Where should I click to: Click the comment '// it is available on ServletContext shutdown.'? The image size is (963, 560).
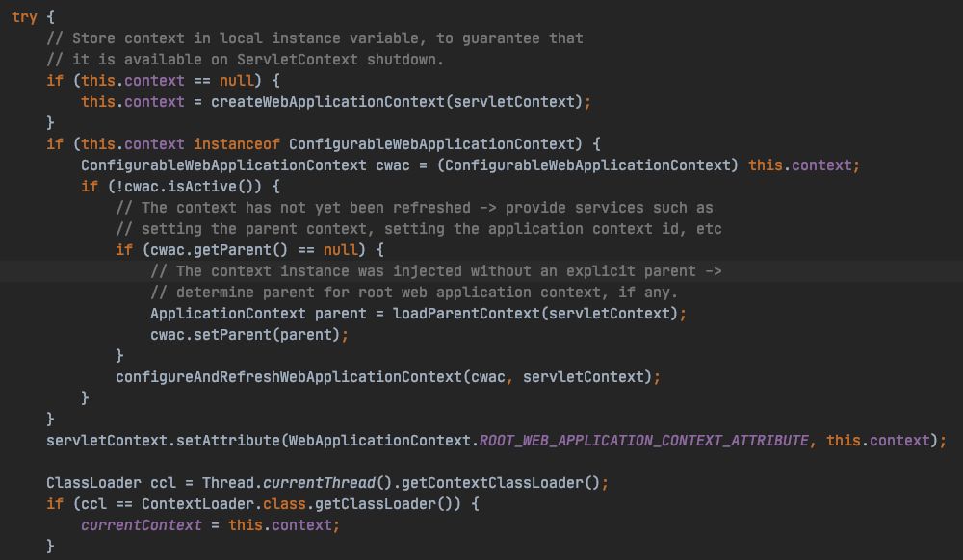pyautogui.click(x=245, y=60)
